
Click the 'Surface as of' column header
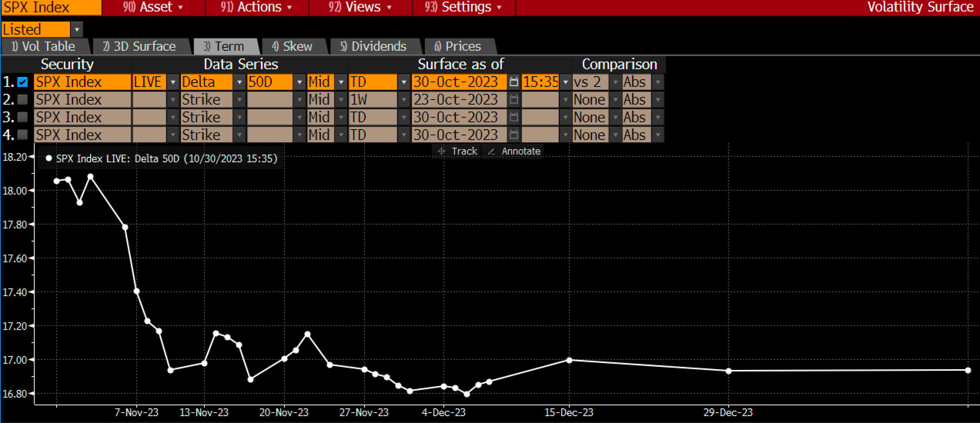coord(461,64)
